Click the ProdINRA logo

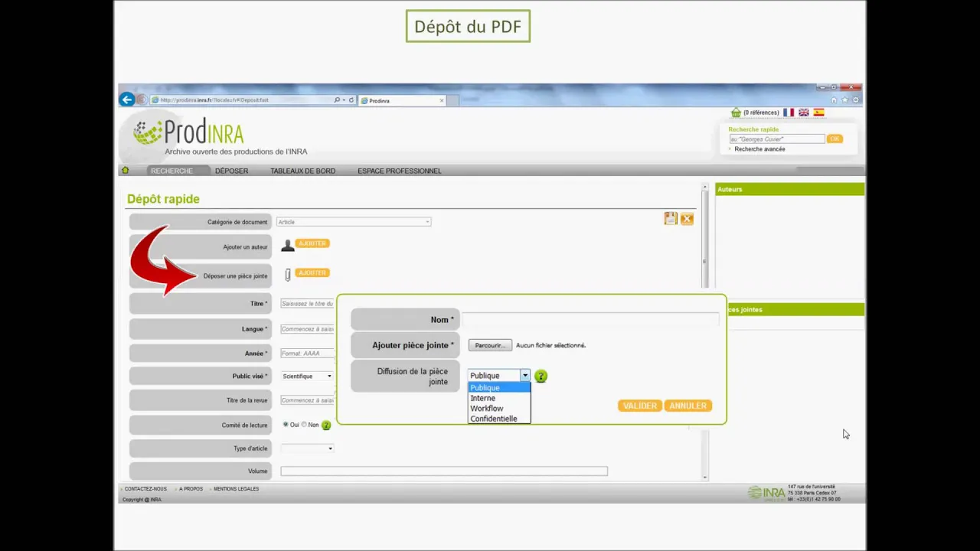(188, 132)
